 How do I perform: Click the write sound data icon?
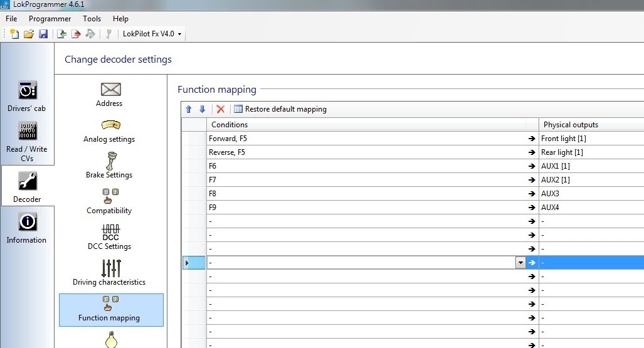[90, 34]
